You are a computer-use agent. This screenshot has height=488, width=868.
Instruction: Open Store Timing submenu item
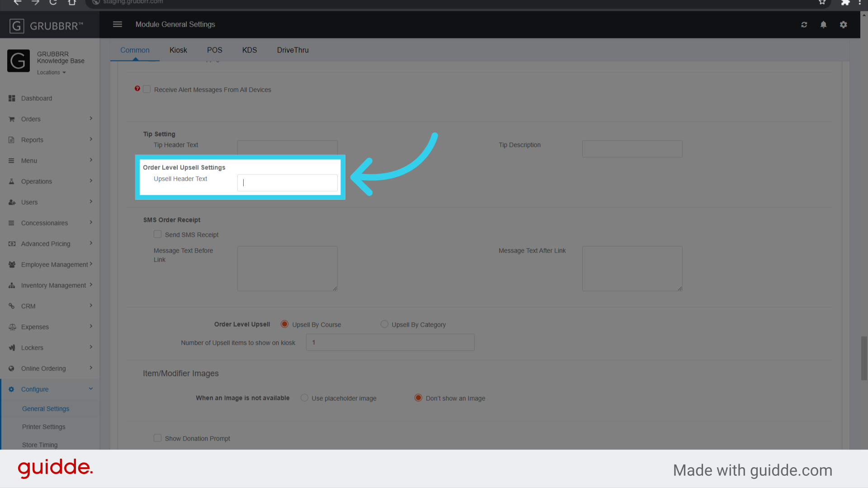40,445
